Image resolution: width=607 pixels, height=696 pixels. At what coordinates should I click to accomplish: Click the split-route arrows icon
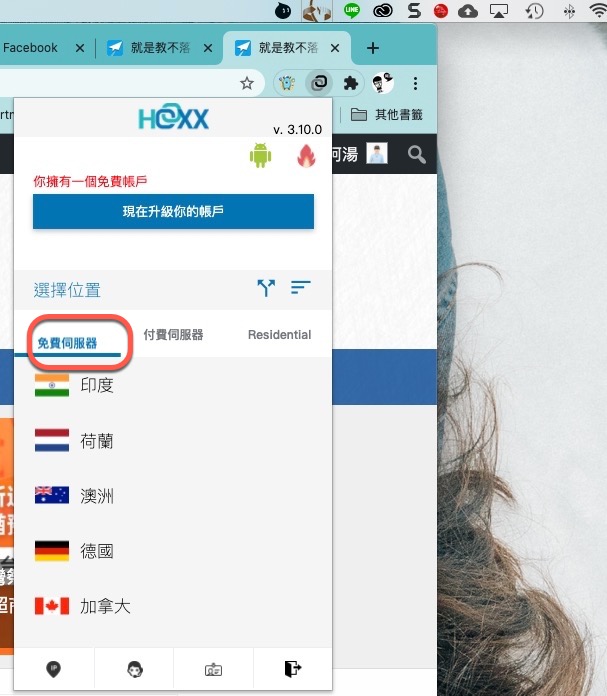pyautogui.click(x=266, y=288)
